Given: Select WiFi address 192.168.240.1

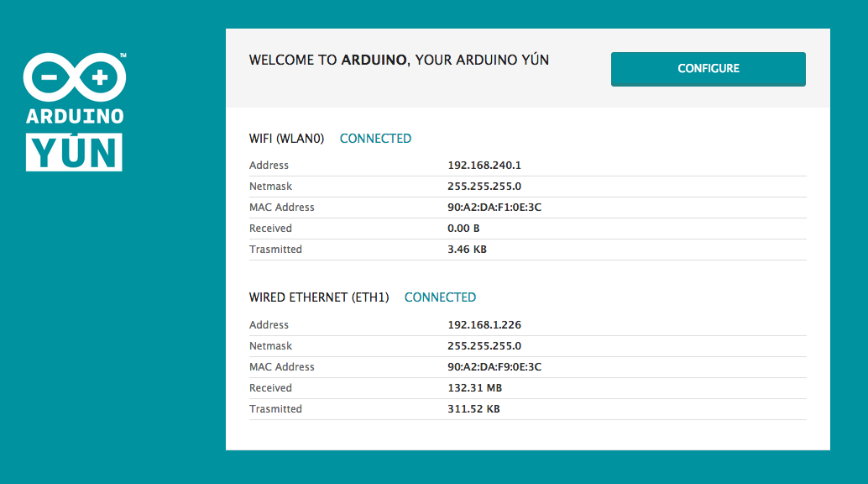Looking at the screenshot, I should (x=484, y=166).
